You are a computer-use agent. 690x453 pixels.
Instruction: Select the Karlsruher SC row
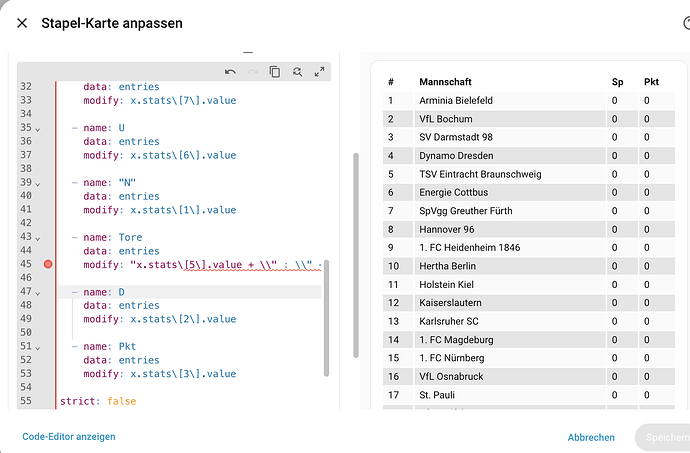[529, 321]
